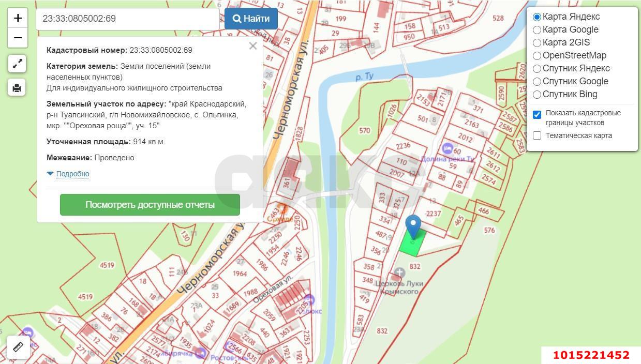Click the Найти search button
This screenshot has width=641, height=364.
[251, 19]
